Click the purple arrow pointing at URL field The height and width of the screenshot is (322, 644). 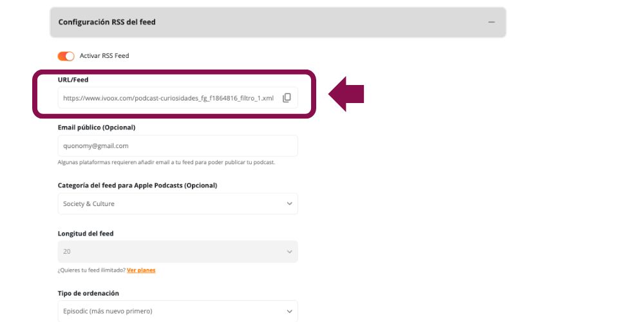click(x=347, y=94)
